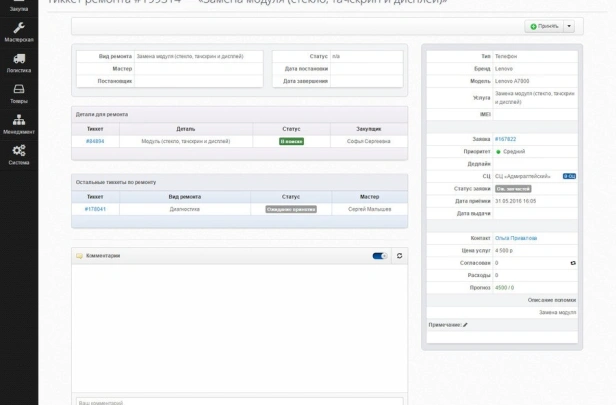Click the СЦ badge next to Адмиралтейский
Screen dimensions: 616x405
click(x=569, y=176)
